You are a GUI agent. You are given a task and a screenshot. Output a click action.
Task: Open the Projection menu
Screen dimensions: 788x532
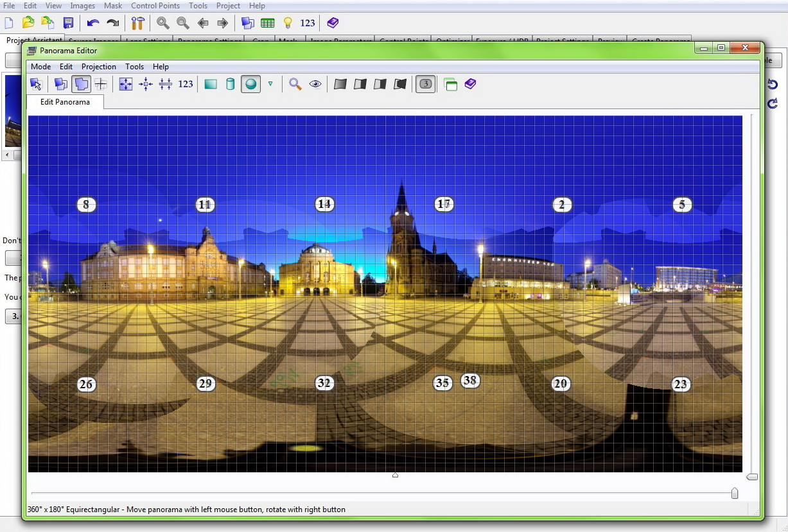pos(99,67)
